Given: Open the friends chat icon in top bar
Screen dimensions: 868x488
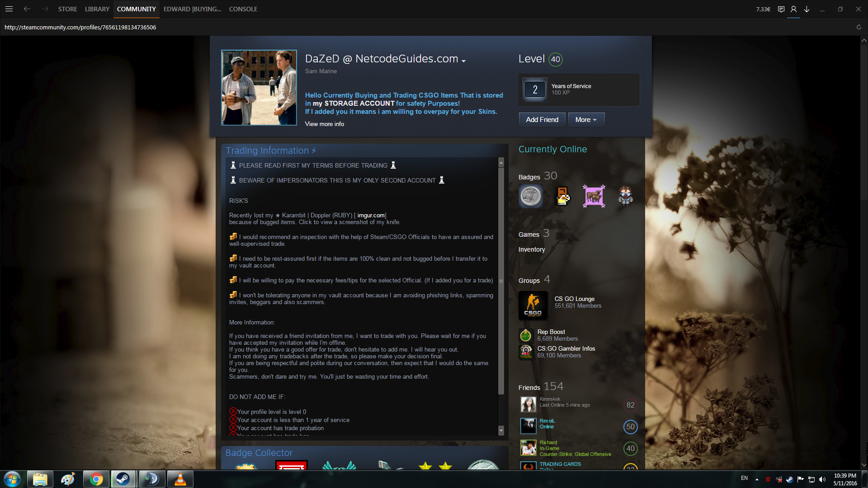Looking at the screenshot, I should coord(781,9).
